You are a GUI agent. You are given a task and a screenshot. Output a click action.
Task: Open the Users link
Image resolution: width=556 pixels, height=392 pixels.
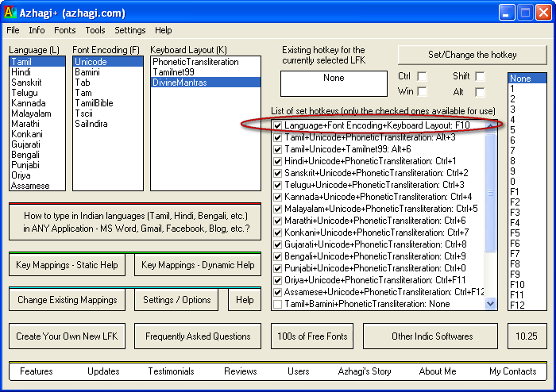(x=298, y=371)
